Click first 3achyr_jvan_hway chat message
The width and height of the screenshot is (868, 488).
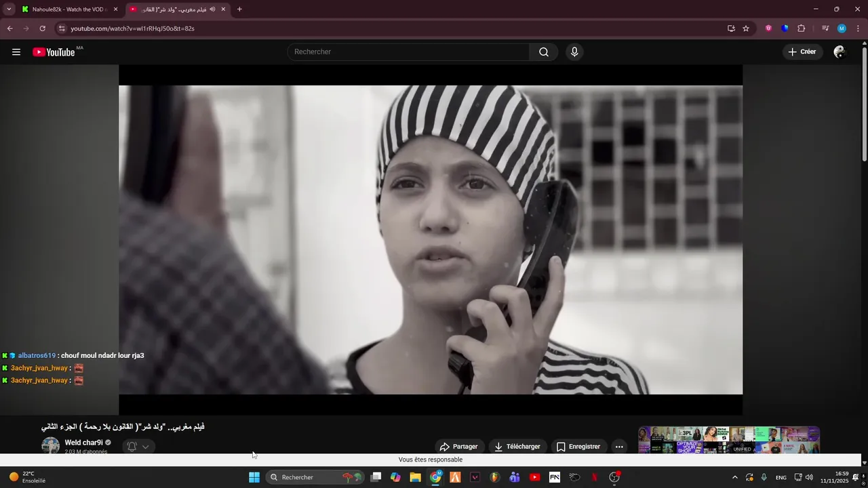pyautogui.click(x=43, y=368)
